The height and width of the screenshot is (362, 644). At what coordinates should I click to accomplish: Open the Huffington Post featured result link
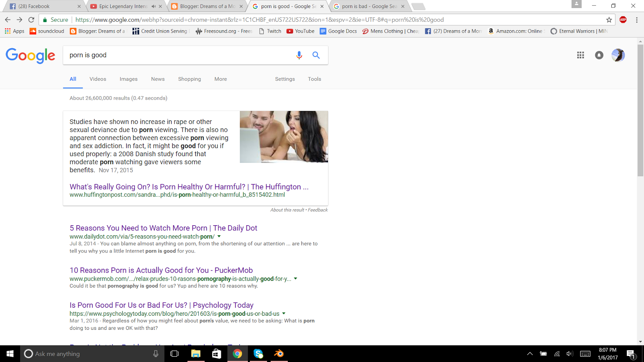tap(189, 187)
